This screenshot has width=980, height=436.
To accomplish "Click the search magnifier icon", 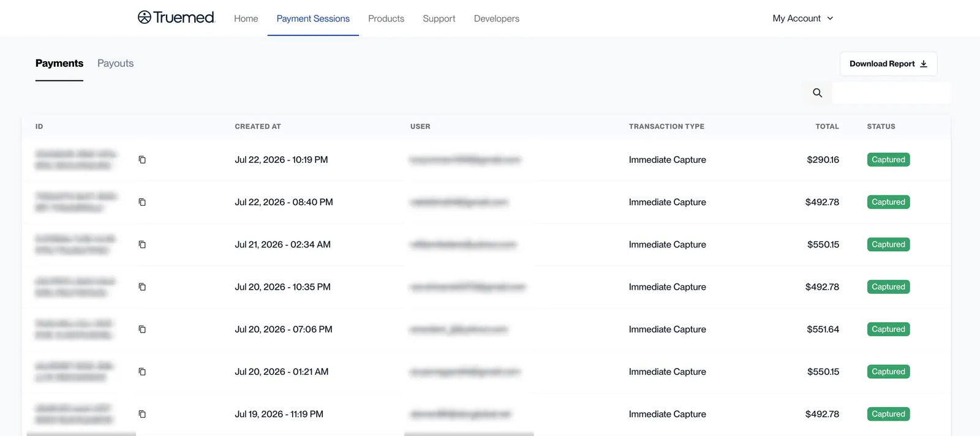I will tap(817, 93).
